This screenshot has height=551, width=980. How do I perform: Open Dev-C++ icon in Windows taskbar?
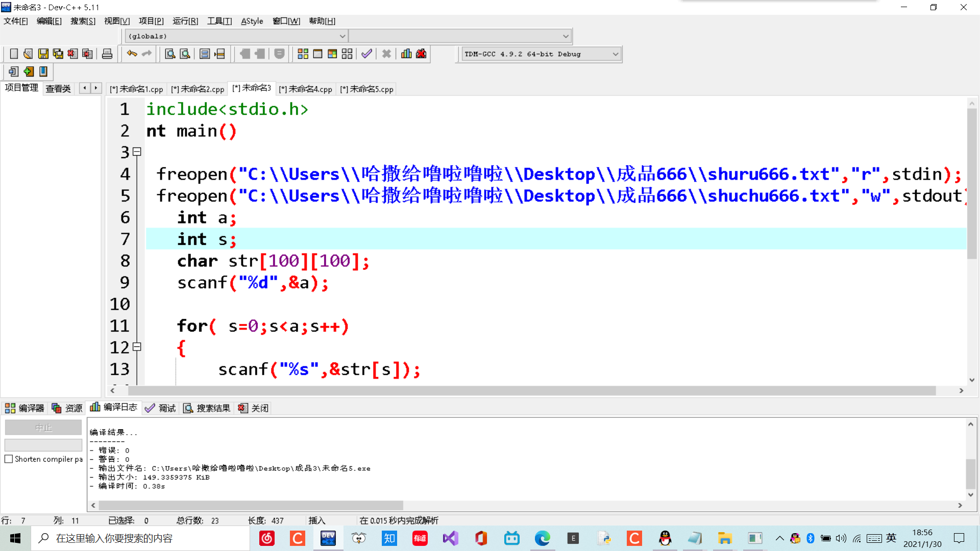[x=328, y=538]
